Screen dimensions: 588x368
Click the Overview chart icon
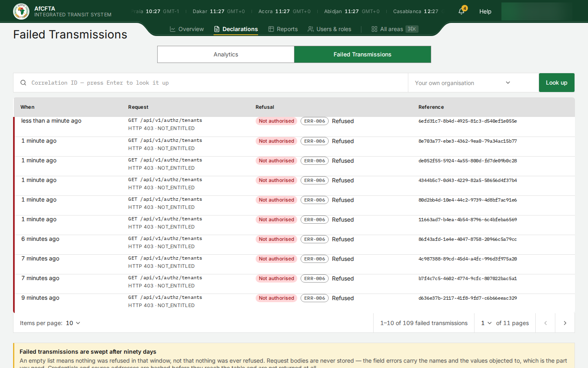pos(173,29)
